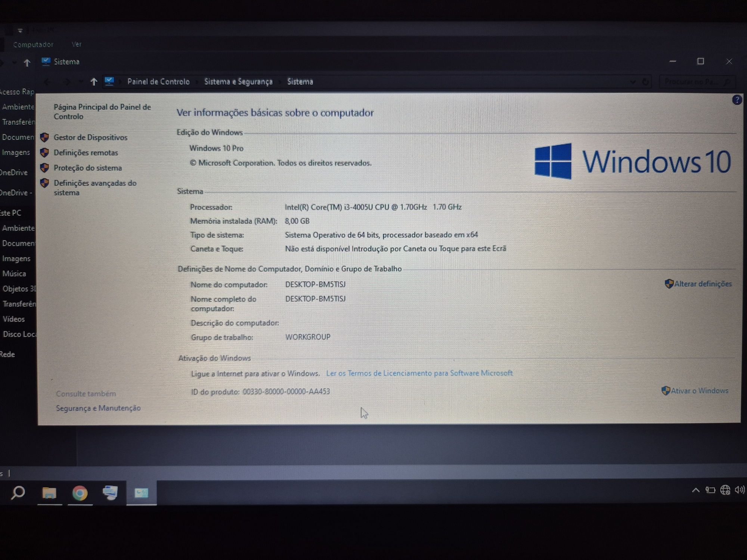Select Vídeos under Este PC
The width and height of the screenshot is (747, 560).
14,319
